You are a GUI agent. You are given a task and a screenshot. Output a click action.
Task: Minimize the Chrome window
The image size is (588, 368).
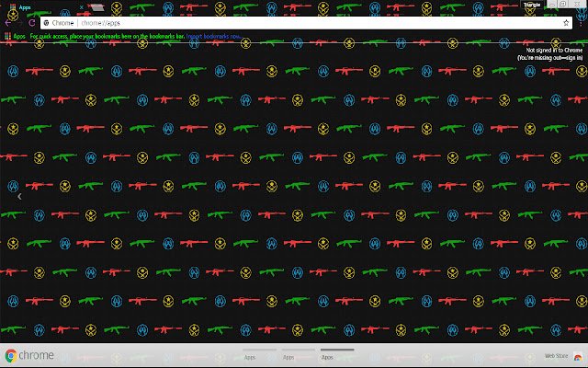point(552,4)
